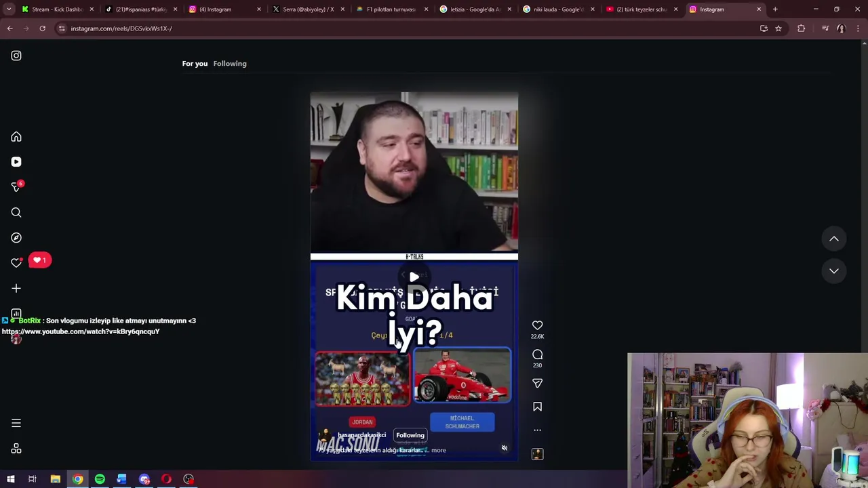Expand caption with more link
The image size is (868, 488).
[x=439, y=450]
